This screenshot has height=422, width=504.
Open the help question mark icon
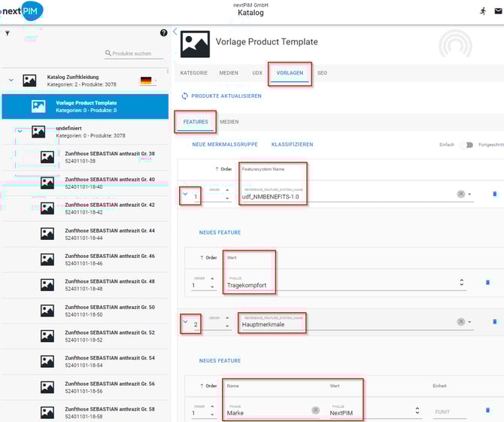point(163,33)
